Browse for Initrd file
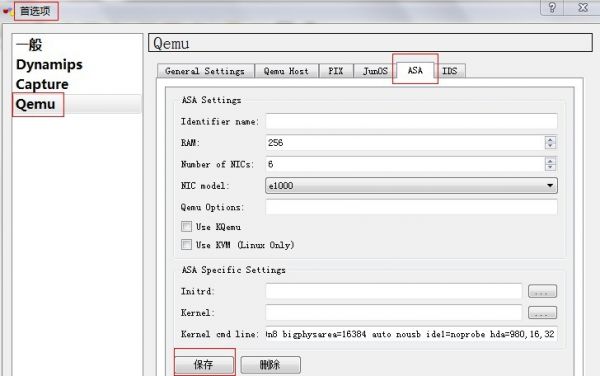The width and height of the screenshot is (600, 376). point(542,291)
